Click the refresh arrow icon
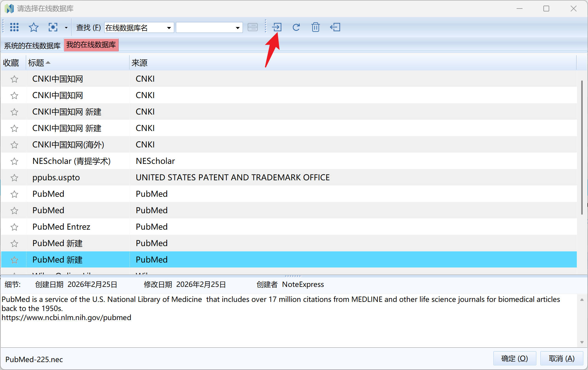The width and height of the screenshot is (588, 370). point(296,27)
